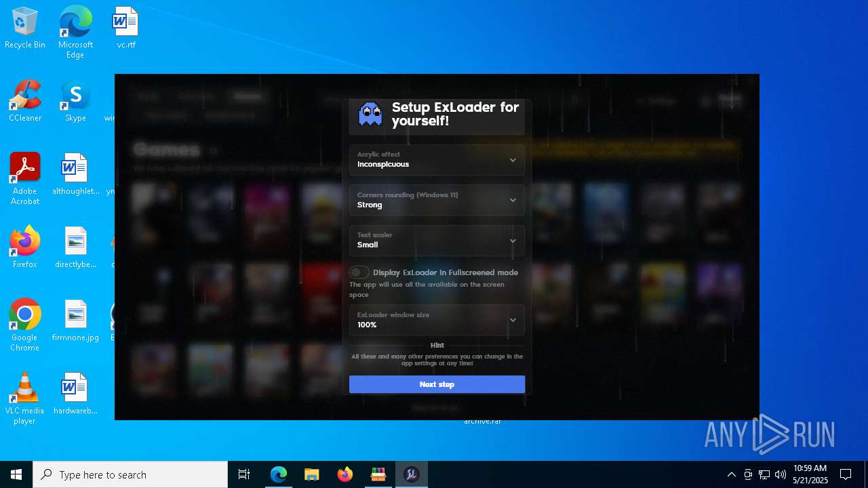Open Microsoft Edge desktop shortcut
Viewport: 868px width, 488px height.
click(75, 32)
